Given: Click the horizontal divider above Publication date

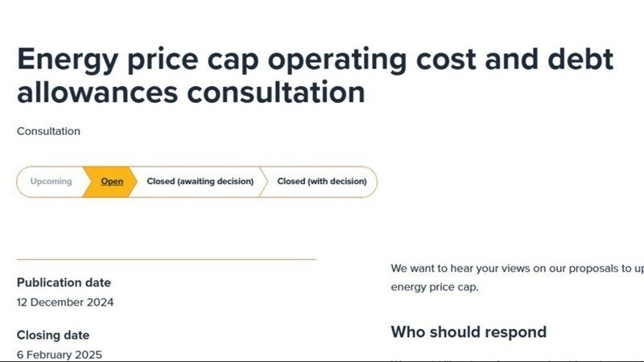Looking at the screenshot, I should point(166,259).
